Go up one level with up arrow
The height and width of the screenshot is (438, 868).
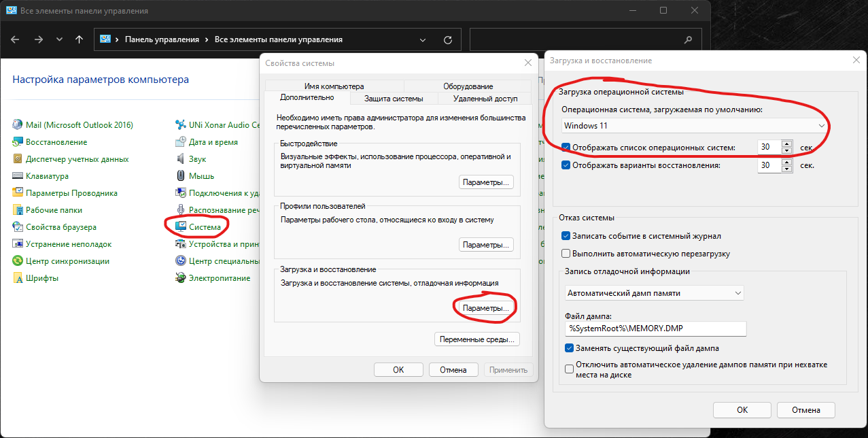(79, 39)
